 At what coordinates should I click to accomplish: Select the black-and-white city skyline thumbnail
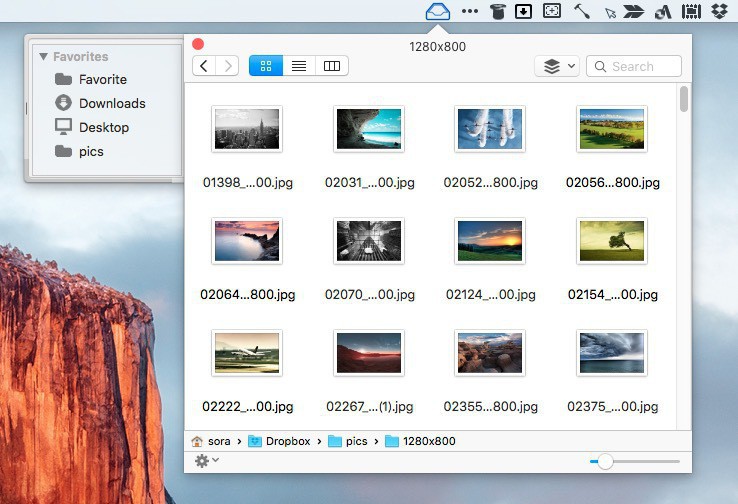247,129
